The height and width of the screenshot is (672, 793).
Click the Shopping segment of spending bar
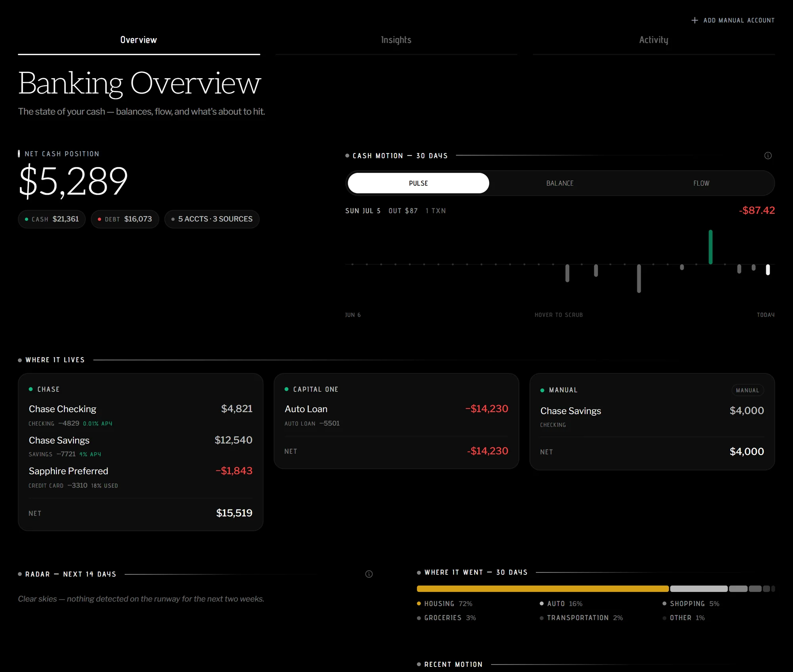[738, 589]
